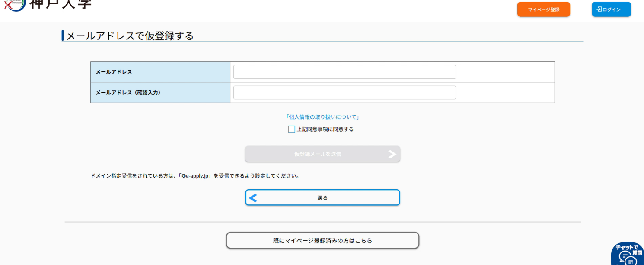Click the メールアドレス label cell
Screen dimensions: 644x265
160,72
